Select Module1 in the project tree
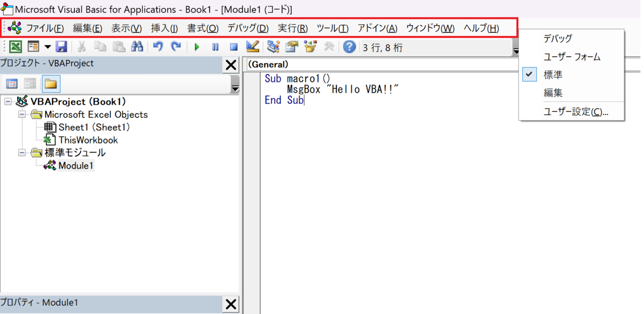The height and width of the screenshot is (314, 644). click(x=76, y=166)
